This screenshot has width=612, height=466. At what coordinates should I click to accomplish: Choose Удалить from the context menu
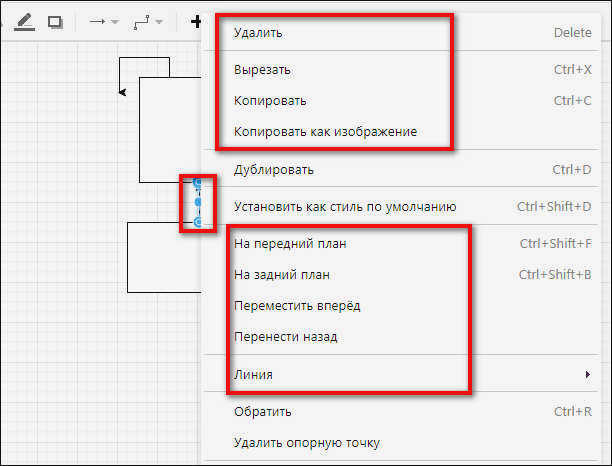click(402, 33)
